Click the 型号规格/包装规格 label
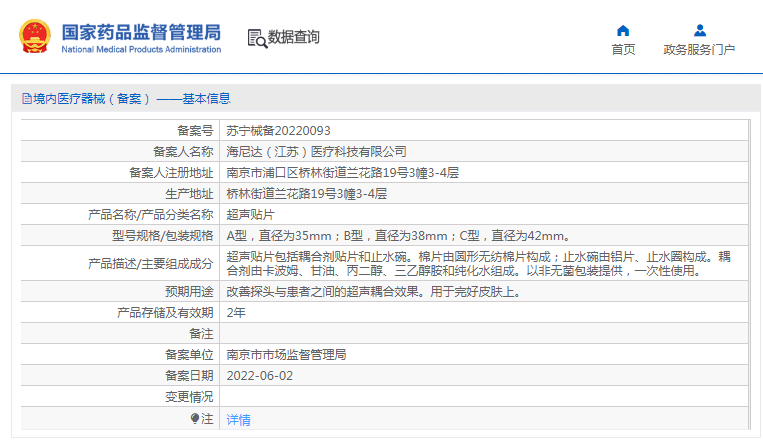The image size is (763, 446). (163, 236)
